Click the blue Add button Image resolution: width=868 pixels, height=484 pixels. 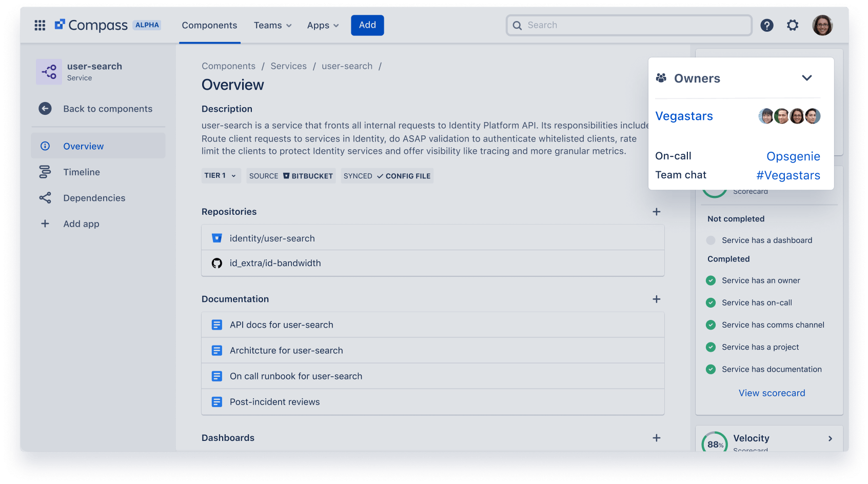click(x=367, y=25)
